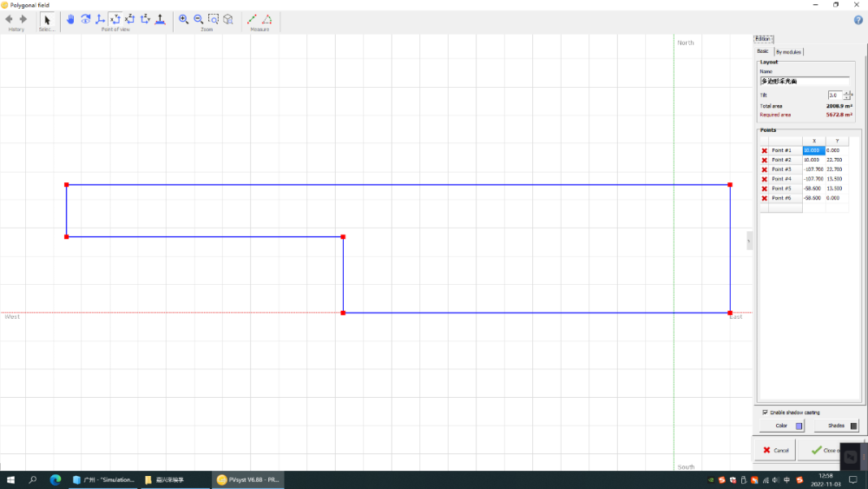Collapse the side panel arrow handle
Viewport: 868px width, 489px height.
(x=750, y=241)
